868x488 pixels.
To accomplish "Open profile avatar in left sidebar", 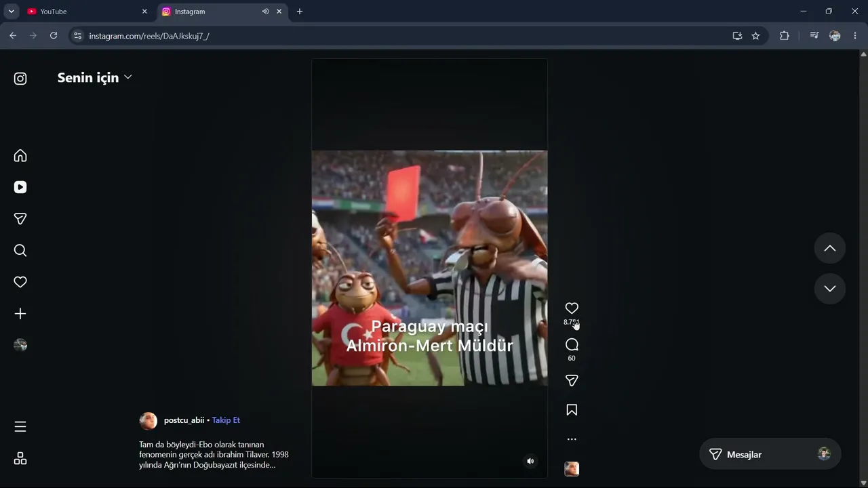I will click(x=20, y=345).
